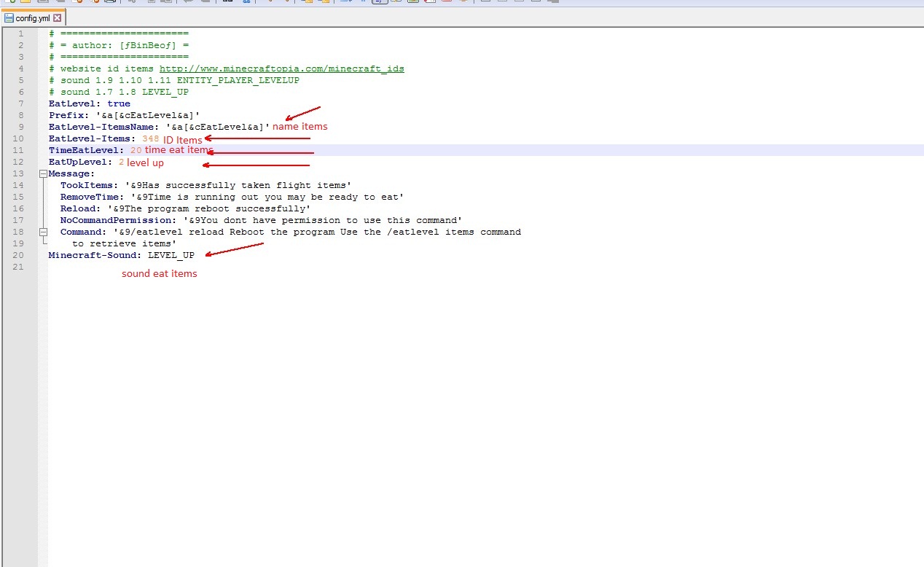Click the 'EatLevel: true' line text
The width and height of the screenshot is (924, 567).
tap(90, 103)
